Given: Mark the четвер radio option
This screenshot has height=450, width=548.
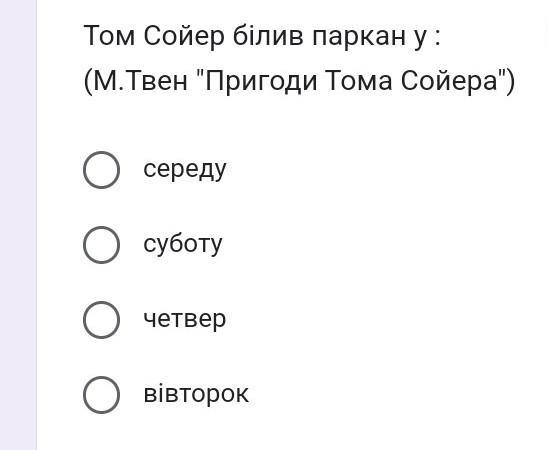Looking at the screenshot, I should [x=101, y=320].
